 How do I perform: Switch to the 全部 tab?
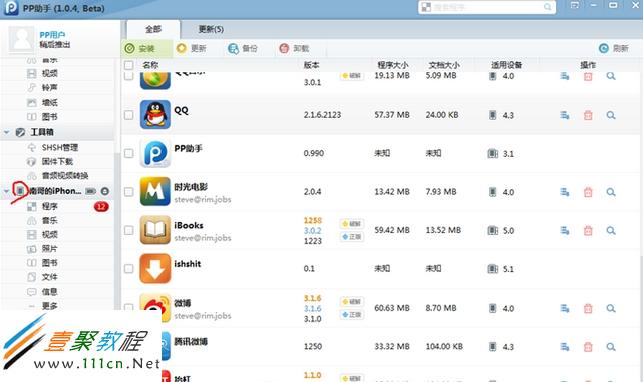point(153,29)
